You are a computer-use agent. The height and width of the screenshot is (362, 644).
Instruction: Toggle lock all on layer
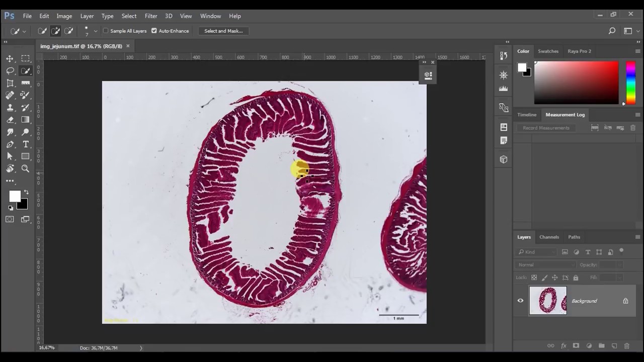(x=576, y=278)
